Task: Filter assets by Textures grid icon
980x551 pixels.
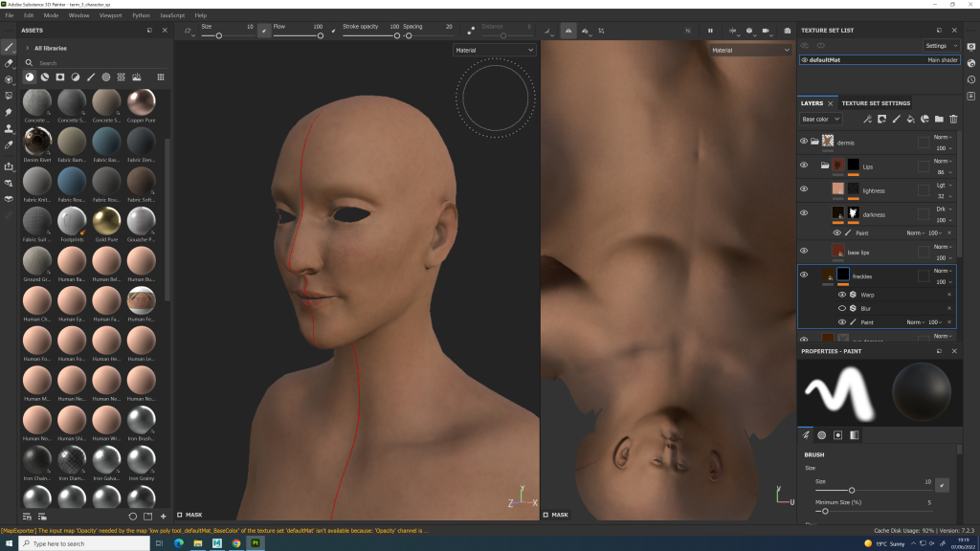Action: (122, 77)
